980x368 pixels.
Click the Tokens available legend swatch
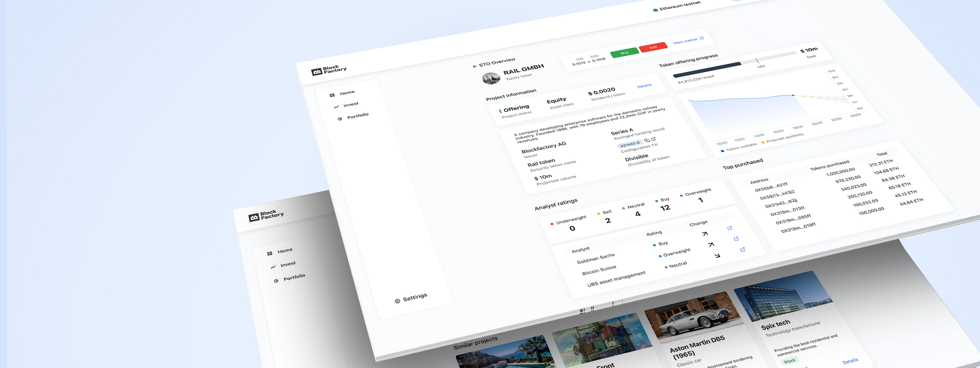point(722,151)
